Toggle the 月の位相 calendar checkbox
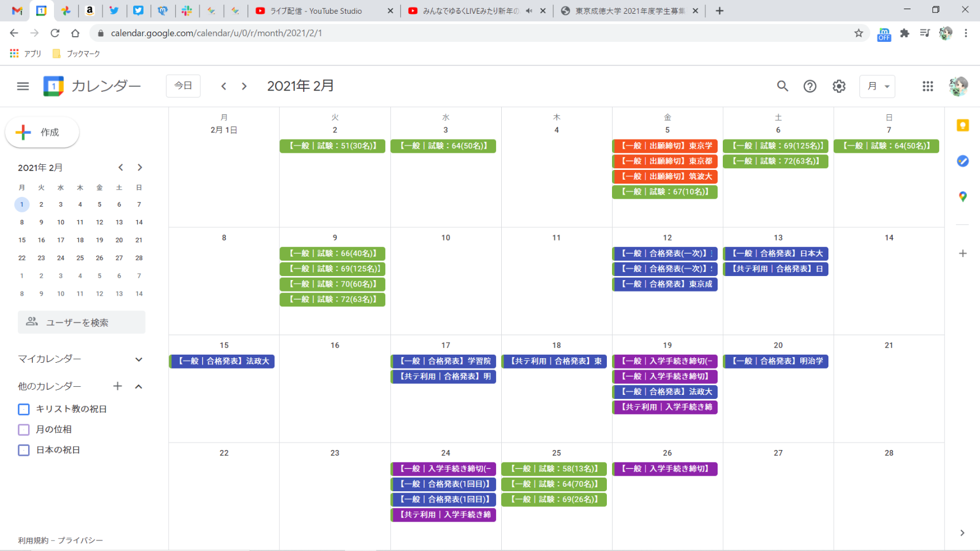Screen dimensions: 980x551 pos(24,429)
